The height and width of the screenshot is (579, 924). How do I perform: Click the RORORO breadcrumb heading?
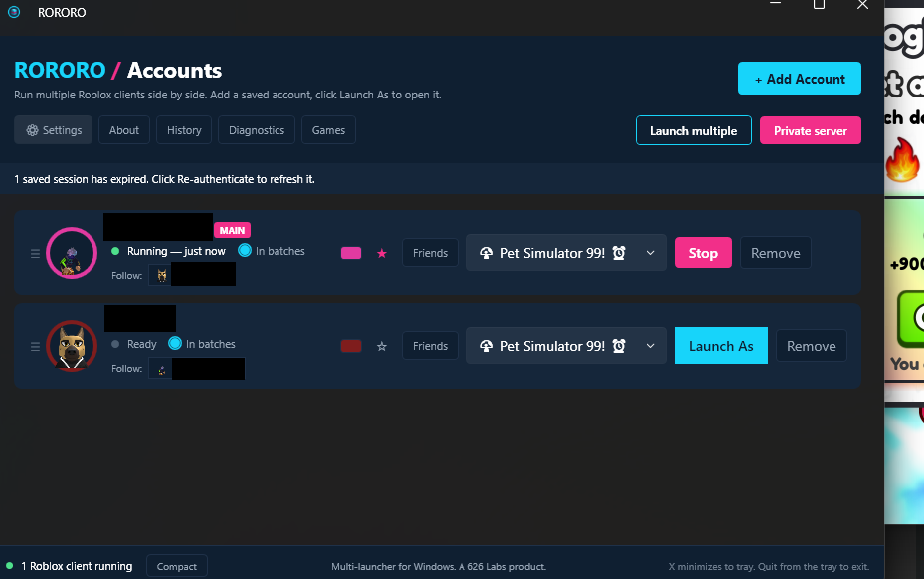coord(60,71)
